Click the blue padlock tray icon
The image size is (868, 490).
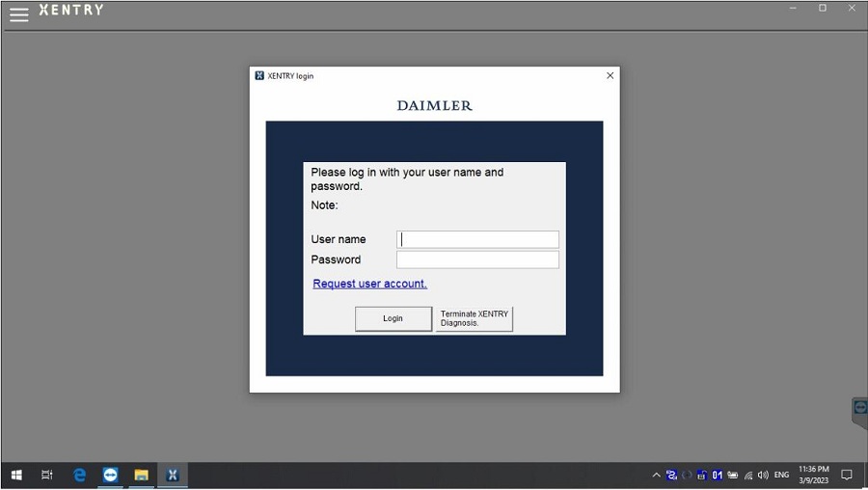tap(702, 476)
